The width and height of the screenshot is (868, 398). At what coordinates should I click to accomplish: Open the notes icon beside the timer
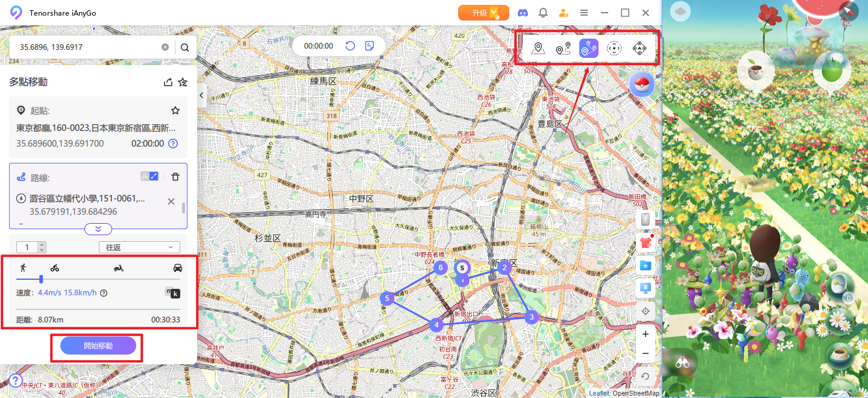(370, 46)
